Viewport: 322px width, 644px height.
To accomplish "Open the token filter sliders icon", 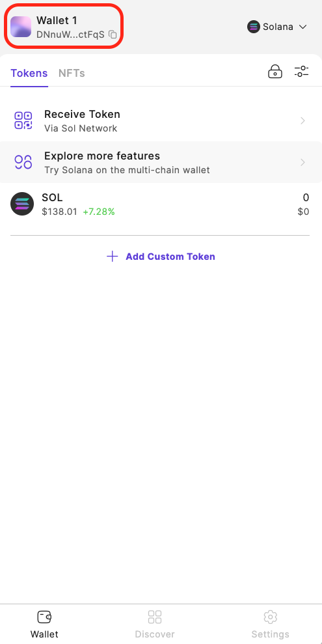I will pos(301,71).
